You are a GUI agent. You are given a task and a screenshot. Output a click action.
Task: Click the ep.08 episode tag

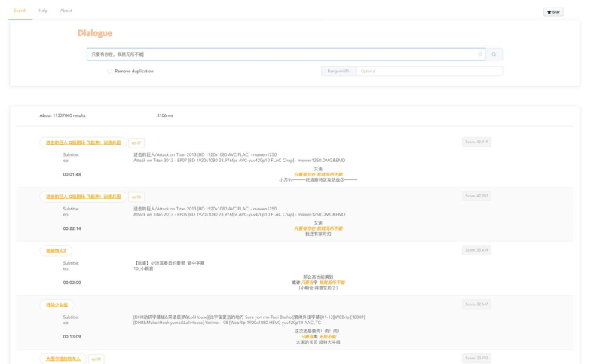[96, 359]
